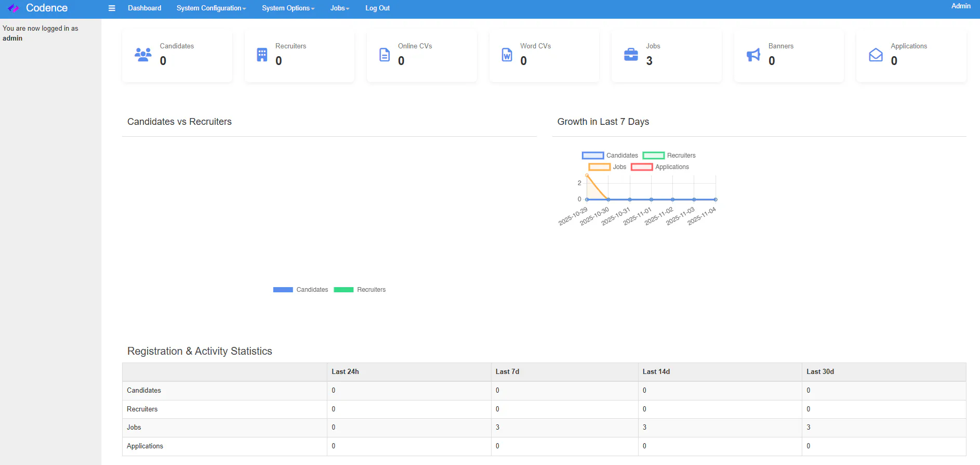Toggle Recruiters in Candidates vs Recruiters legend
This screenshot has width=980, height=465.
click(360, 290)
